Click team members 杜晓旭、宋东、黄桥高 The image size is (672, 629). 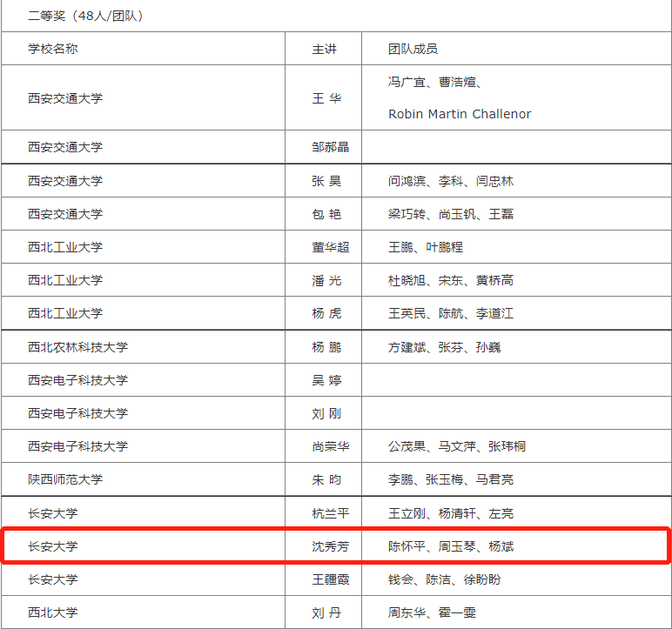[x=450, y=280]
